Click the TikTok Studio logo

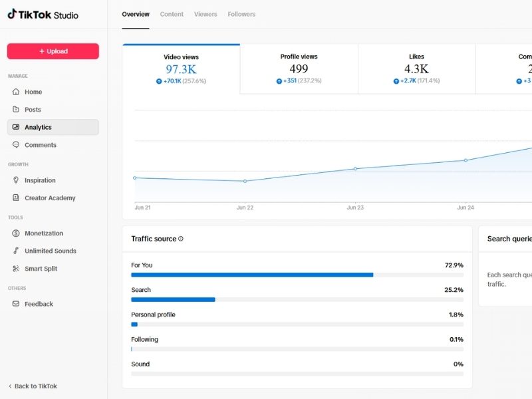coord(43,14)
